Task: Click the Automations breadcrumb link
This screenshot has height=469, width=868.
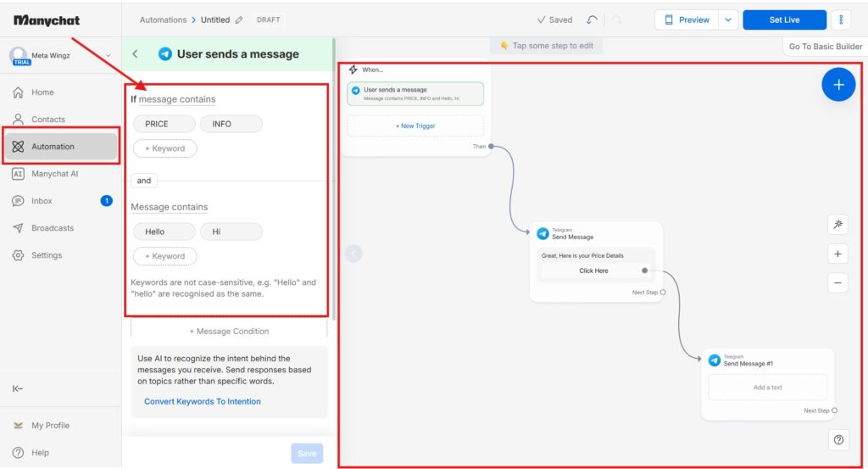Action: [x=163, y=20]
